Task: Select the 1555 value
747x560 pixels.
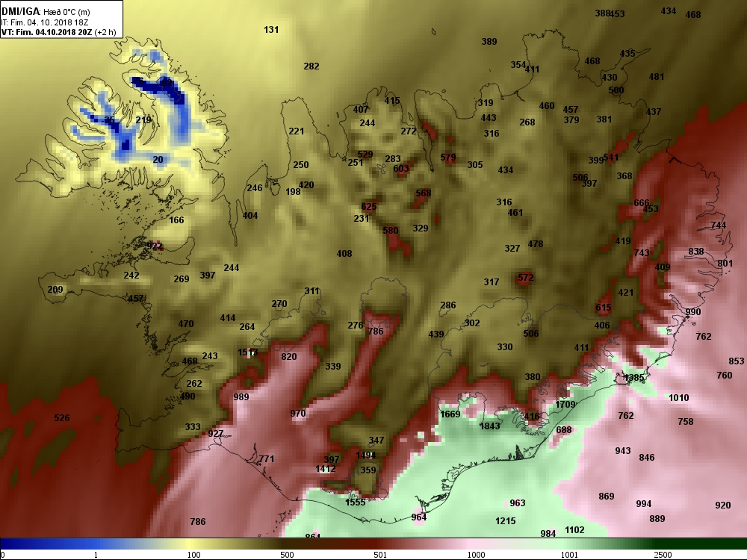Action: pyautogui.click(x=355, y=502)
